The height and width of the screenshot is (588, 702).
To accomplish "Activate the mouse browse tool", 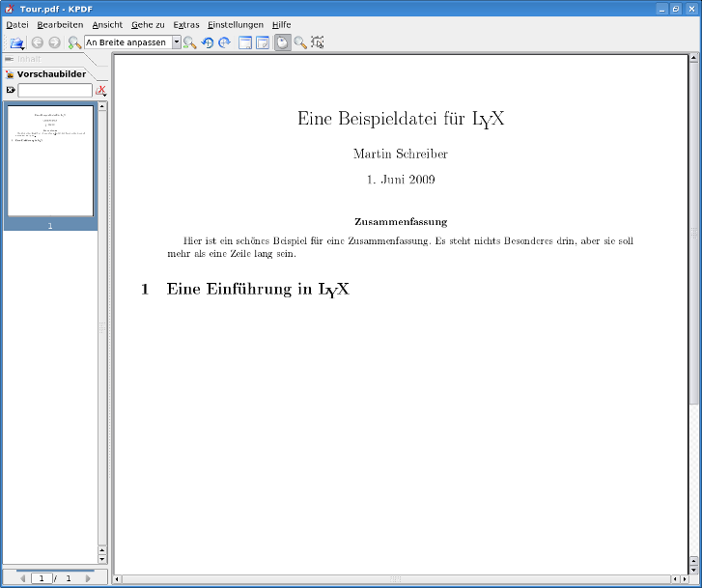I will (x=283, y=42).
